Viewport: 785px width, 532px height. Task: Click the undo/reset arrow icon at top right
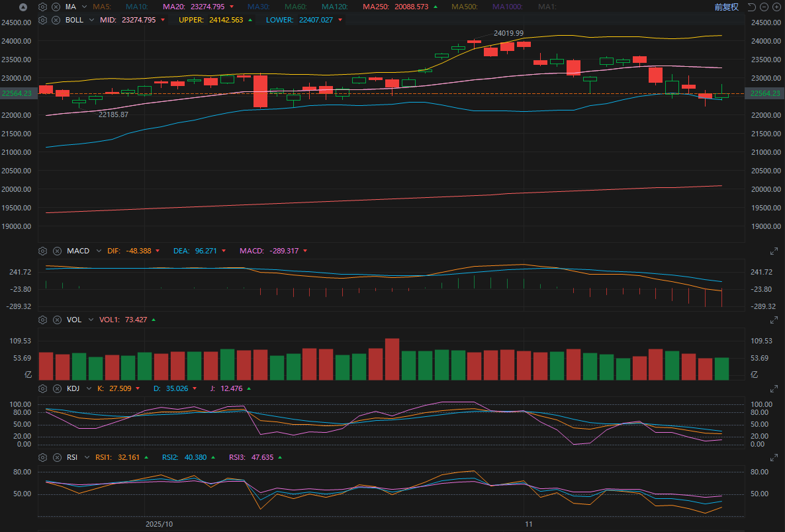point(751,7)
